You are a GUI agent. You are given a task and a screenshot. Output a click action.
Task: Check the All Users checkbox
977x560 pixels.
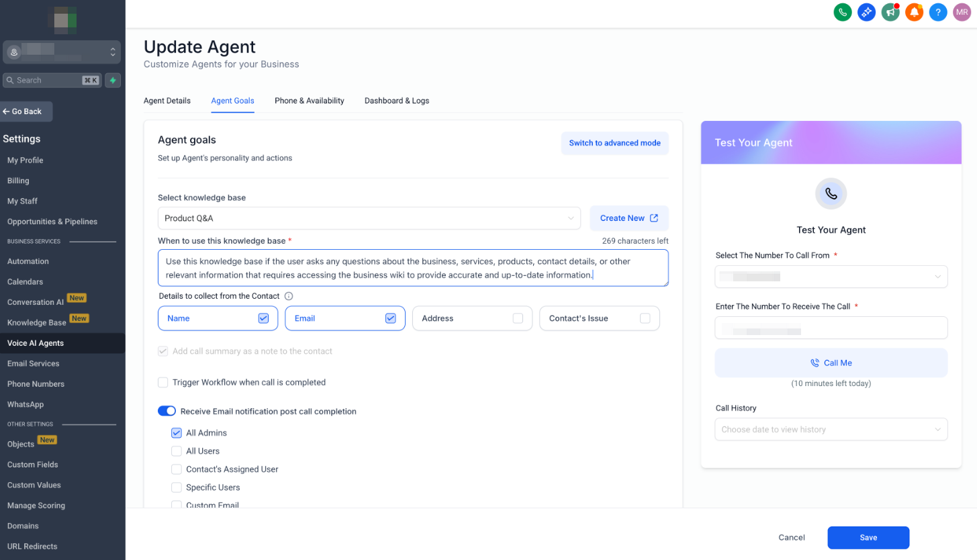(177, 451)
